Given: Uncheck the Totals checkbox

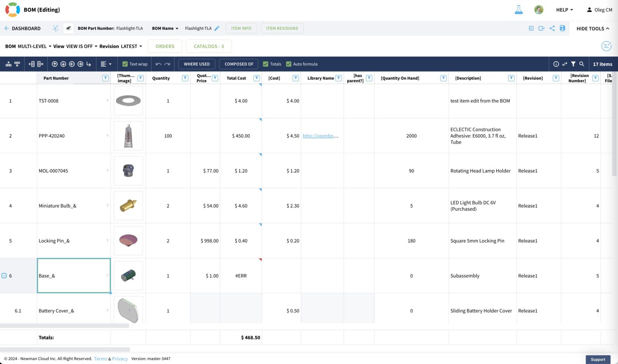Looking at the screenshot, I should pyautogui.click(x=266, y=64).
